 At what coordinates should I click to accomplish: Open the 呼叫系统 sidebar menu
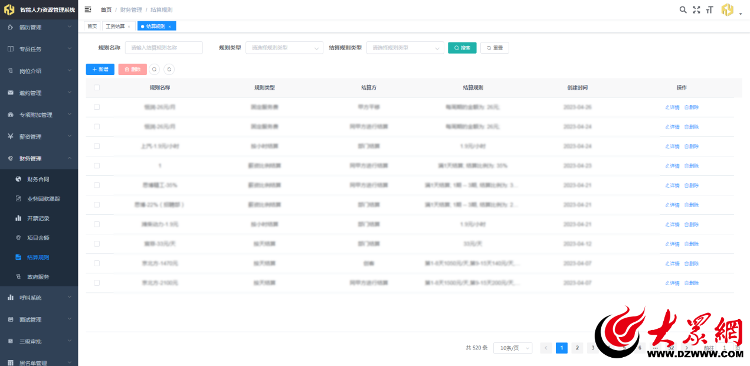click(39, 298)
